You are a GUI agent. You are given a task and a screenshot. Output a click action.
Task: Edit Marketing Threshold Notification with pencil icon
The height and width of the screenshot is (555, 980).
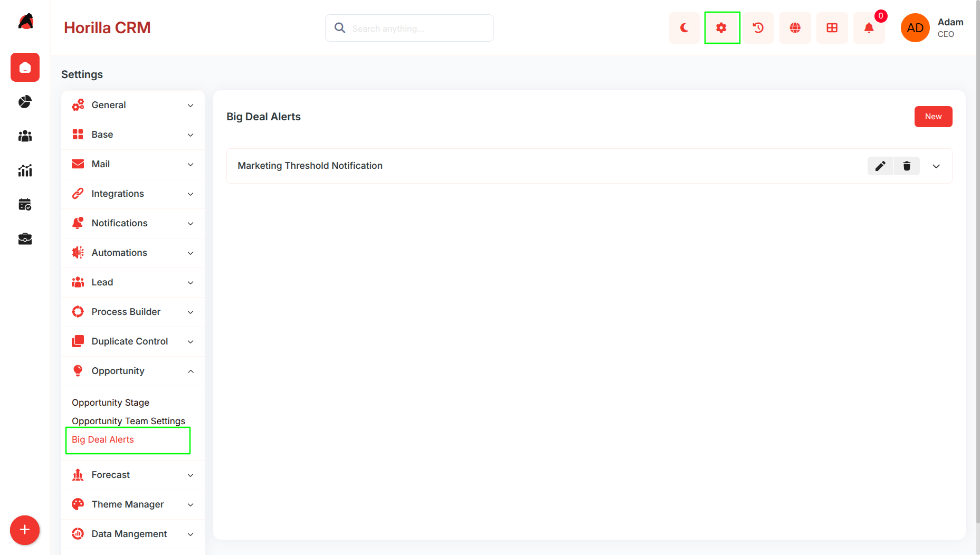point(880,166)
